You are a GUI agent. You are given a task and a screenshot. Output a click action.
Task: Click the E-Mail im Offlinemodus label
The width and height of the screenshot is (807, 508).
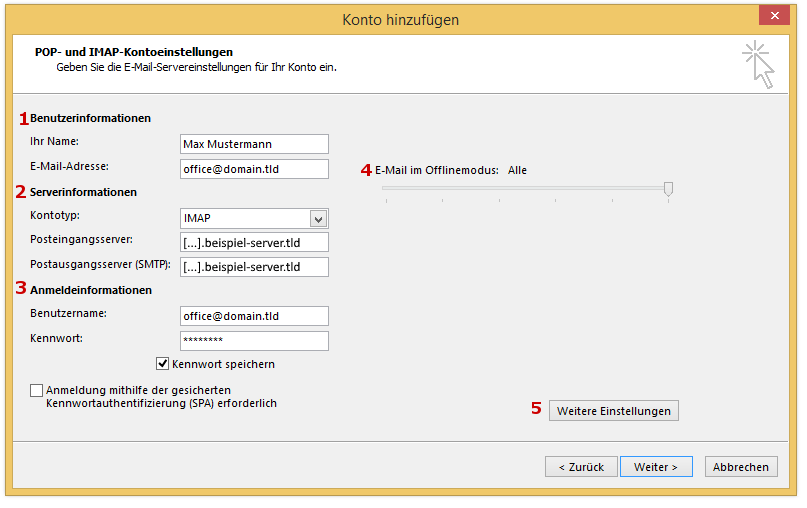coord(437,170)
